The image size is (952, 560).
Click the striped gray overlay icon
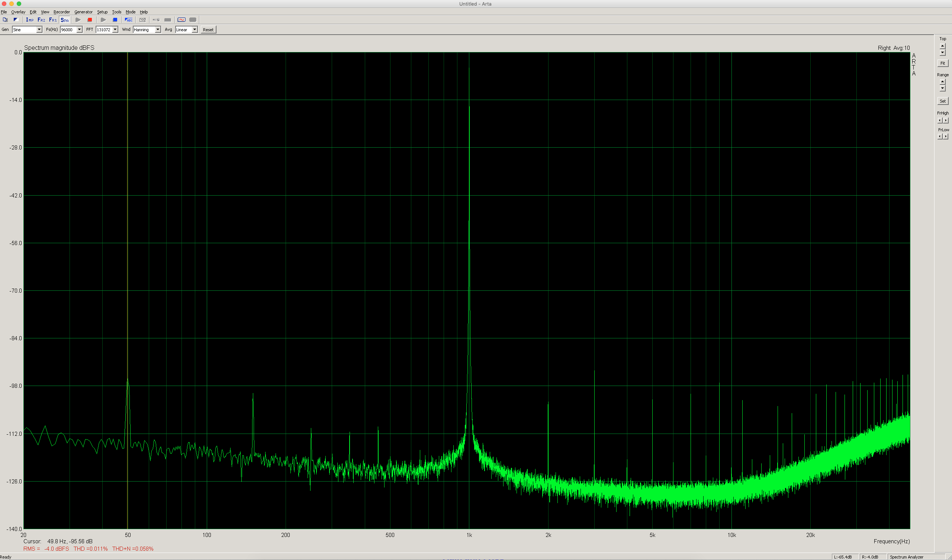pyautogui.click(x=142, y=20)
